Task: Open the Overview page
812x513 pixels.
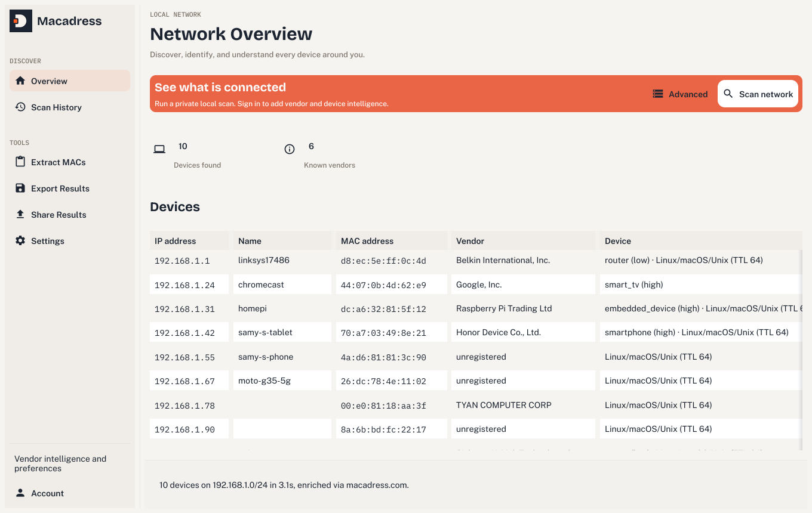Action: tap(70, 81)
